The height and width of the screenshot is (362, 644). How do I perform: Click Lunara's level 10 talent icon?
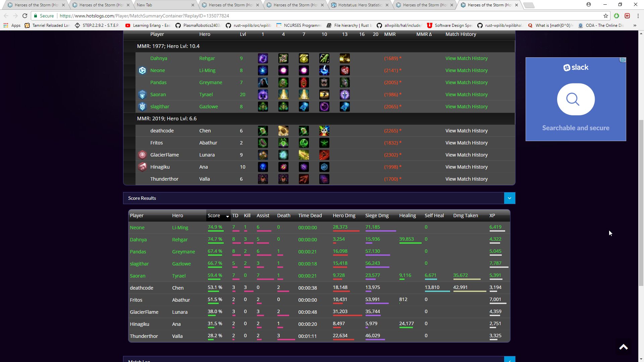pos(324,155)
